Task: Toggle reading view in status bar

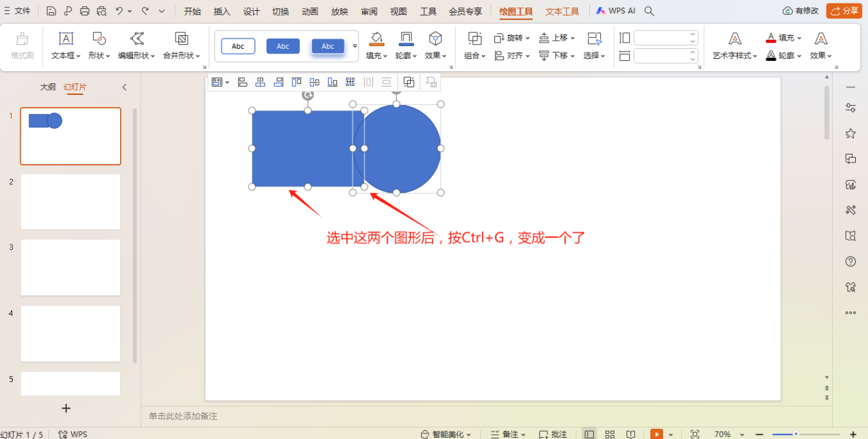Action: click(631, 434)
